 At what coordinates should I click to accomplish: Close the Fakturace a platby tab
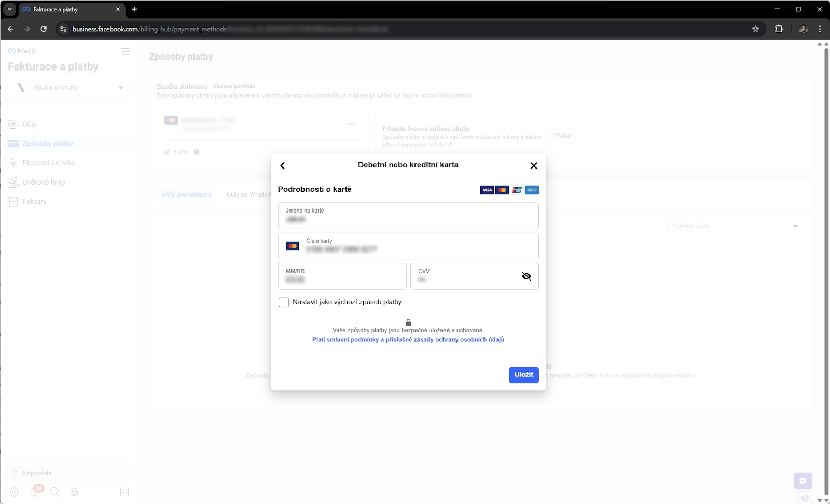point(118,9)
